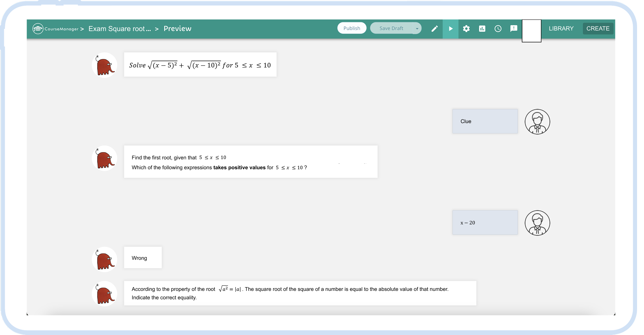Open the settings gear icon
Viewport: 644px width, 335px height.
point(466,28)
